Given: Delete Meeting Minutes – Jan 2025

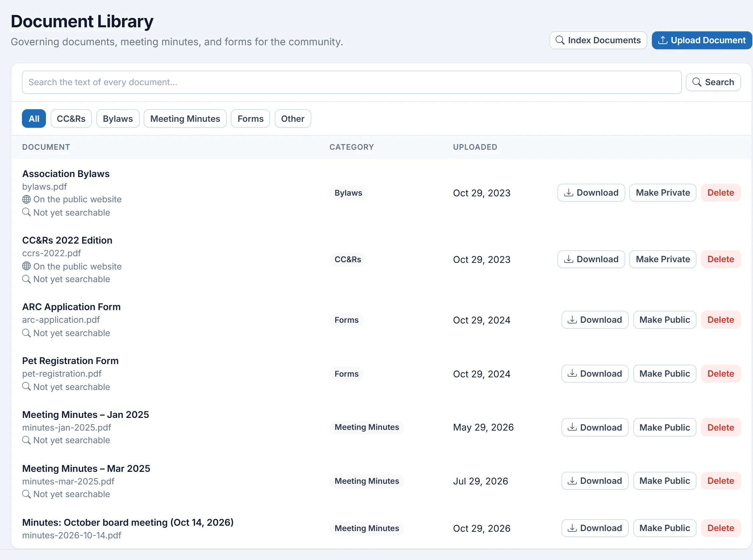Looking at the screenshot, I should 721,428.
